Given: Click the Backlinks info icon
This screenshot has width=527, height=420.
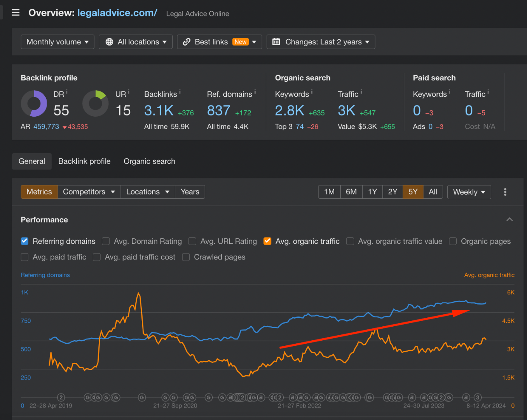Looking at the screenshot, I should tap(180, 92).
